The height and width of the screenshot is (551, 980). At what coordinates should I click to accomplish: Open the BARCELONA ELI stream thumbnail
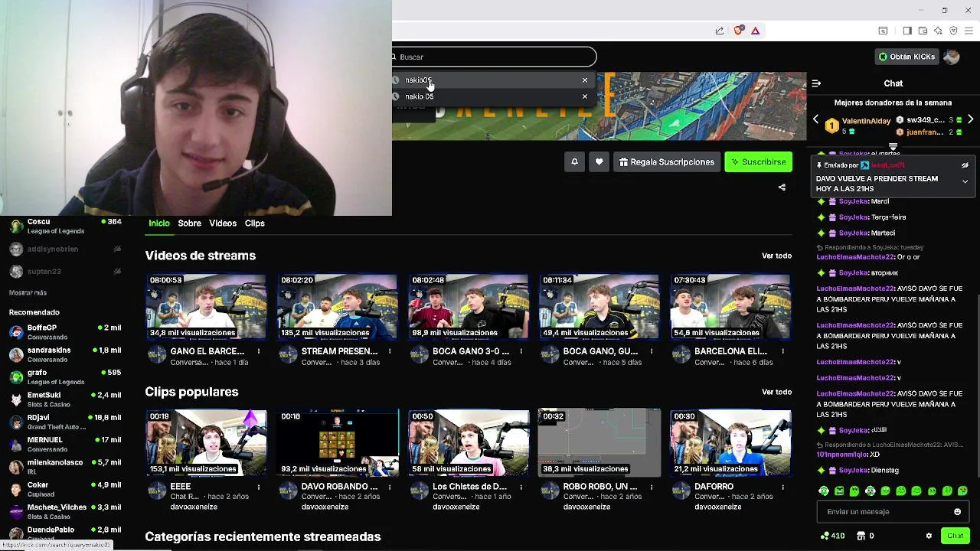tap(730, 306)
